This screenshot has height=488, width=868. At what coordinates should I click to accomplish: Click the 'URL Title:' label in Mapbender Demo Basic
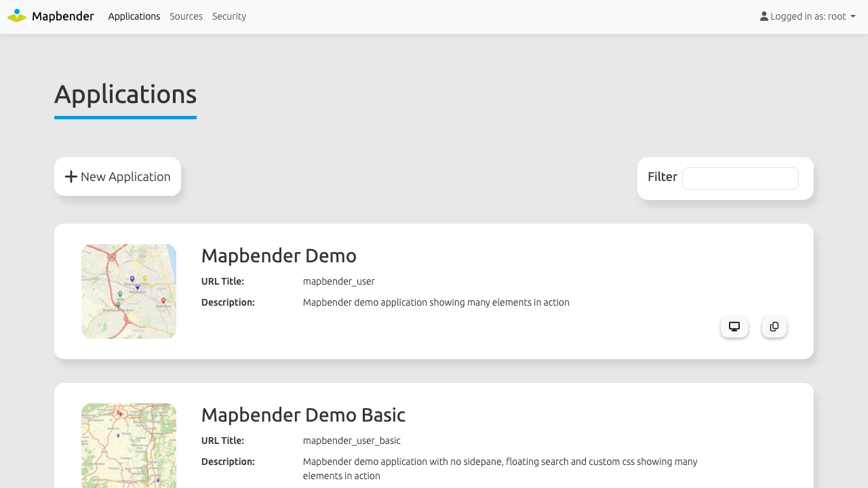tap(222, 441)
